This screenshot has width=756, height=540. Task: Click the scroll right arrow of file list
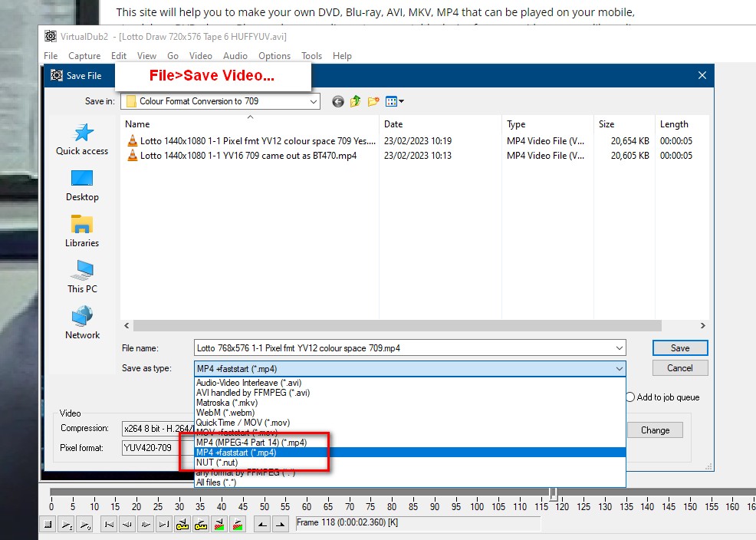pyautogui.click(x=703, y=326)
